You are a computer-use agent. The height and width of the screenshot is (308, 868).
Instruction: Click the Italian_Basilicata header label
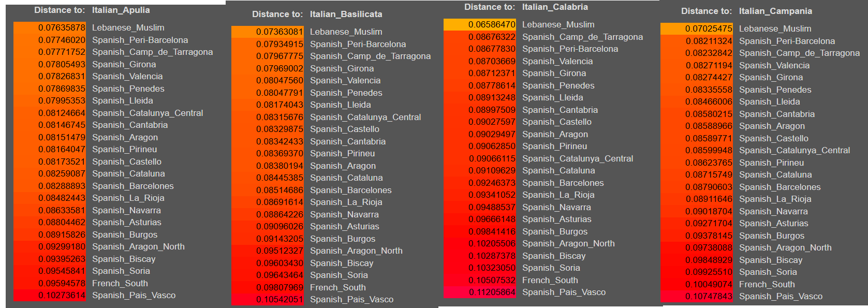(x=346, y=14)
